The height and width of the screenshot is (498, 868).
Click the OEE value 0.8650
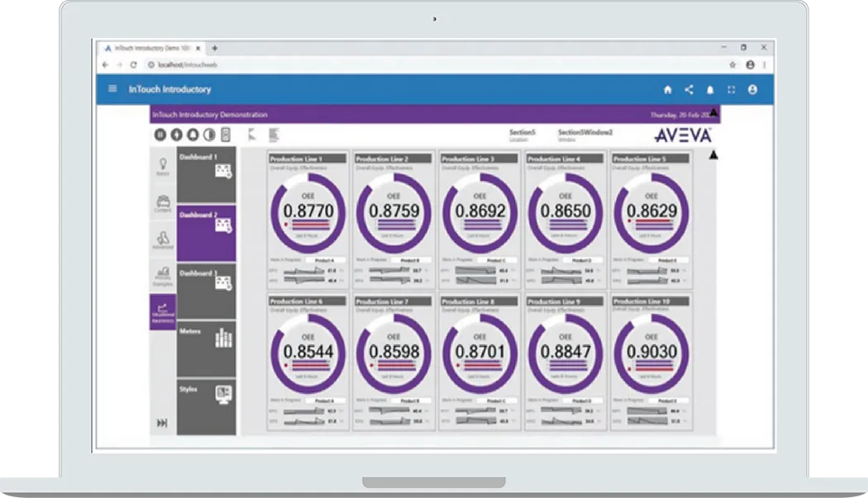(x=565, y=211)
